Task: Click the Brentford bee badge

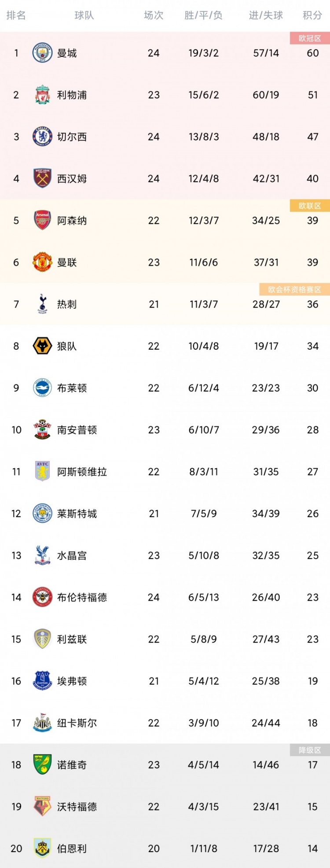Action: tap(43, 597)
